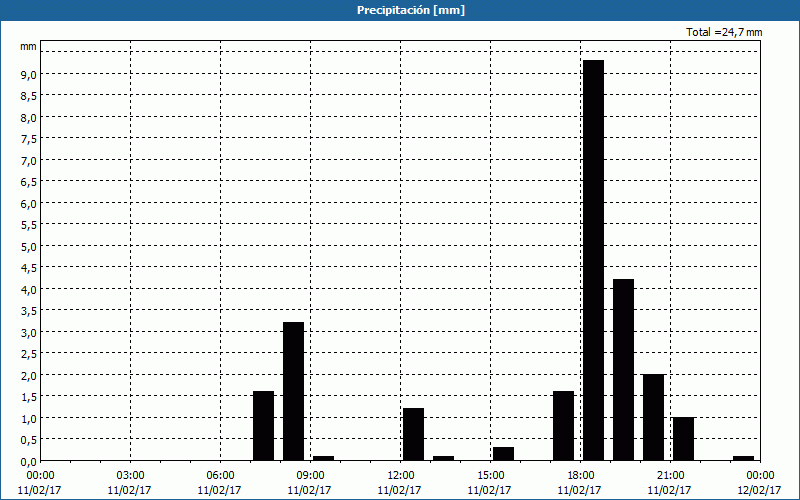Click the '2,5' y-axis value

(28, 354)
